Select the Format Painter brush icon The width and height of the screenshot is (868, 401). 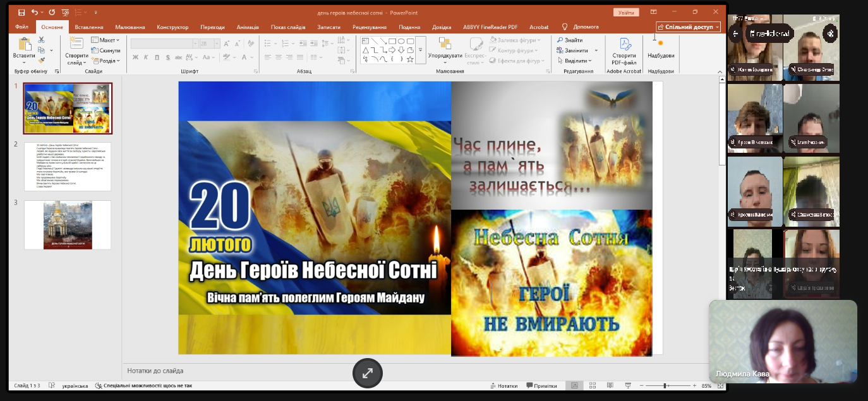coord(42,61)
